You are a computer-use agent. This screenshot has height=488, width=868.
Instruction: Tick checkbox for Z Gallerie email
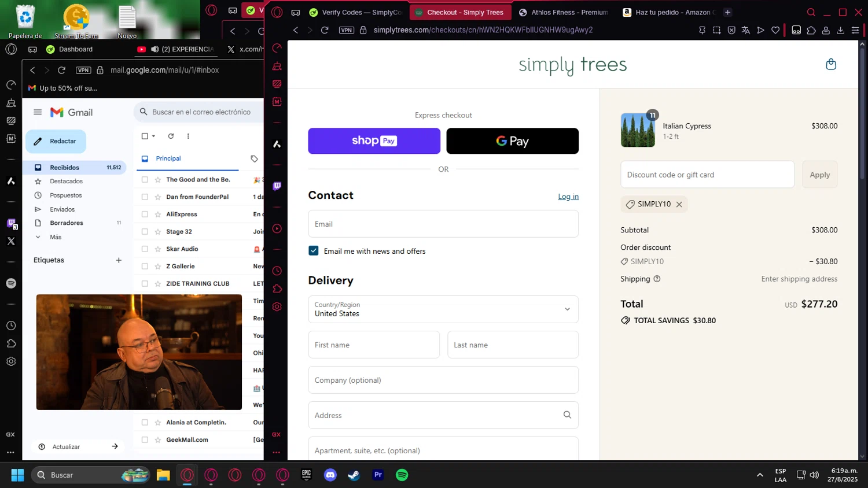(x=145, y=267)
